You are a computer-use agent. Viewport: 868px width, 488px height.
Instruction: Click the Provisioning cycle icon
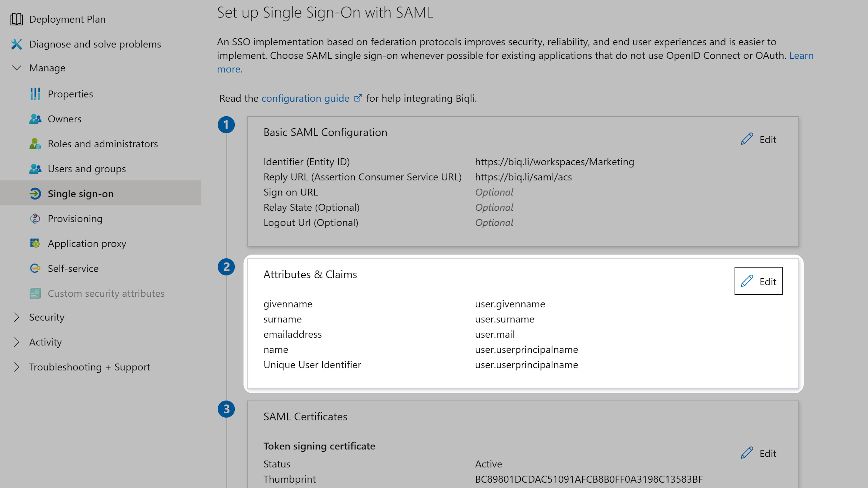(35, 218)
